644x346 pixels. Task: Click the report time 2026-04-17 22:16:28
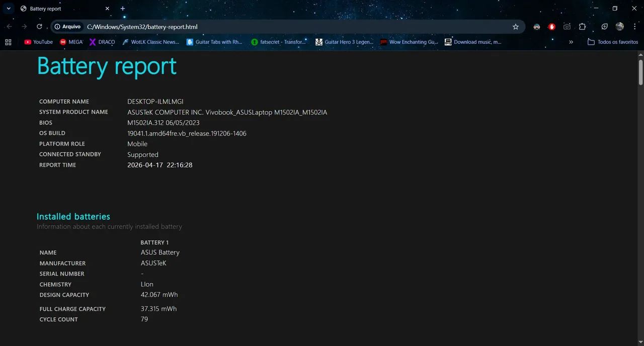(160, 165)
